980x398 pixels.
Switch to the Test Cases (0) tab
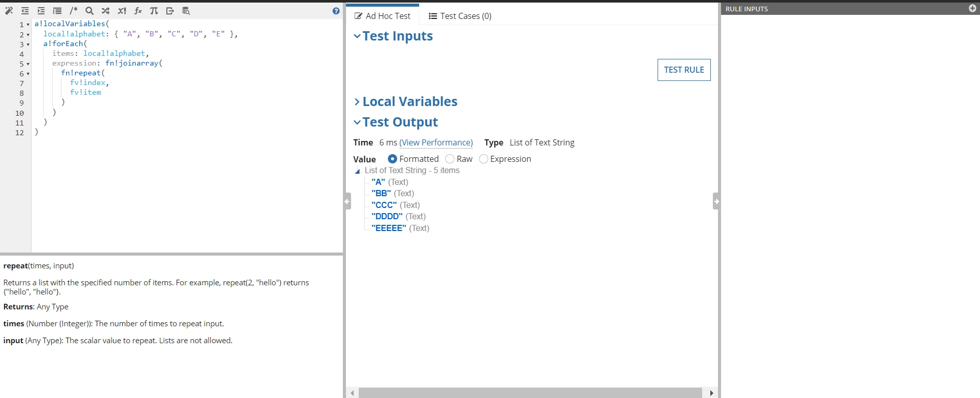460,16
